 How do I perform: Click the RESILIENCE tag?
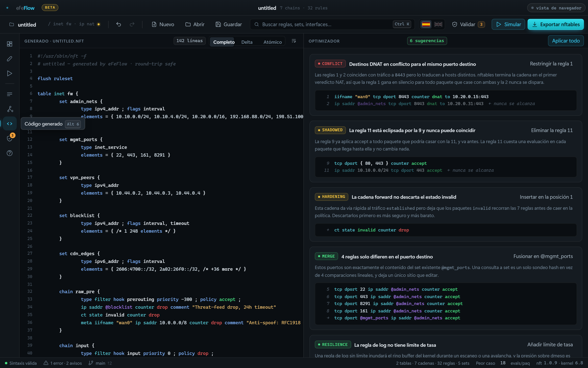(333, 345)
